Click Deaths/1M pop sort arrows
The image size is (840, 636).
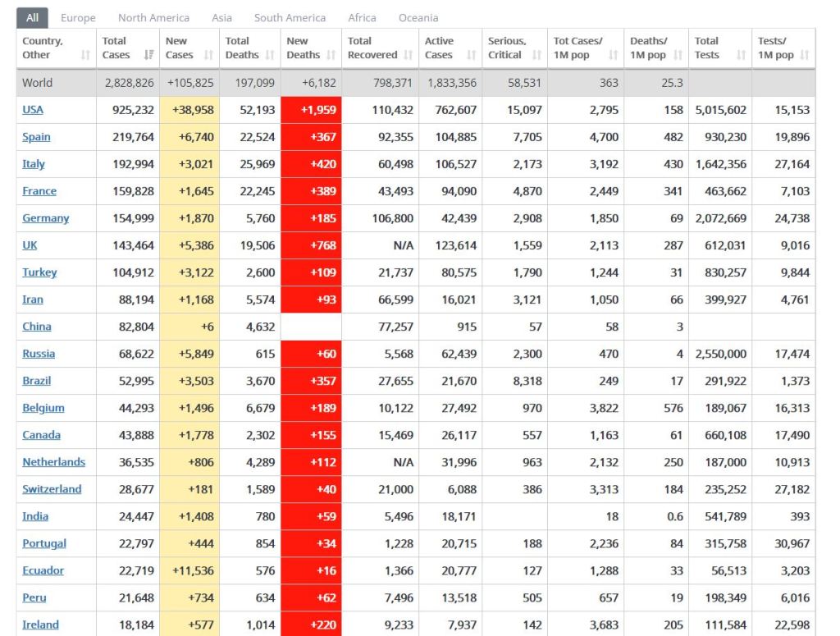coord(678,55)
